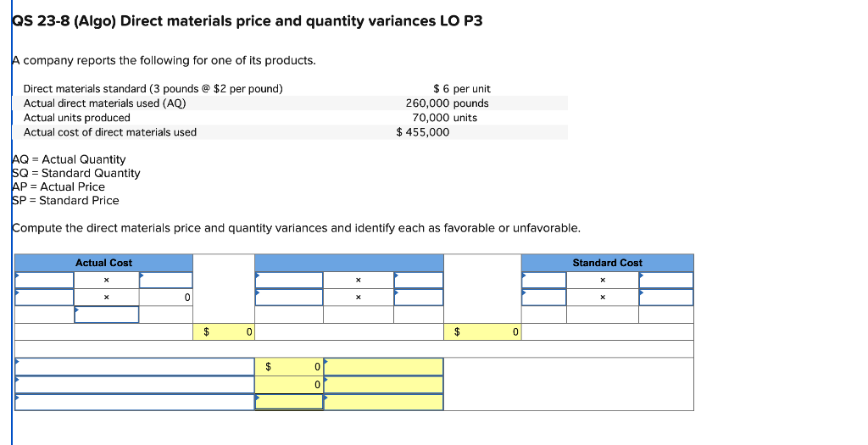Open middle section first-row right dropdown
Viewport: 868px width, 445px height.
coord(419,280)
